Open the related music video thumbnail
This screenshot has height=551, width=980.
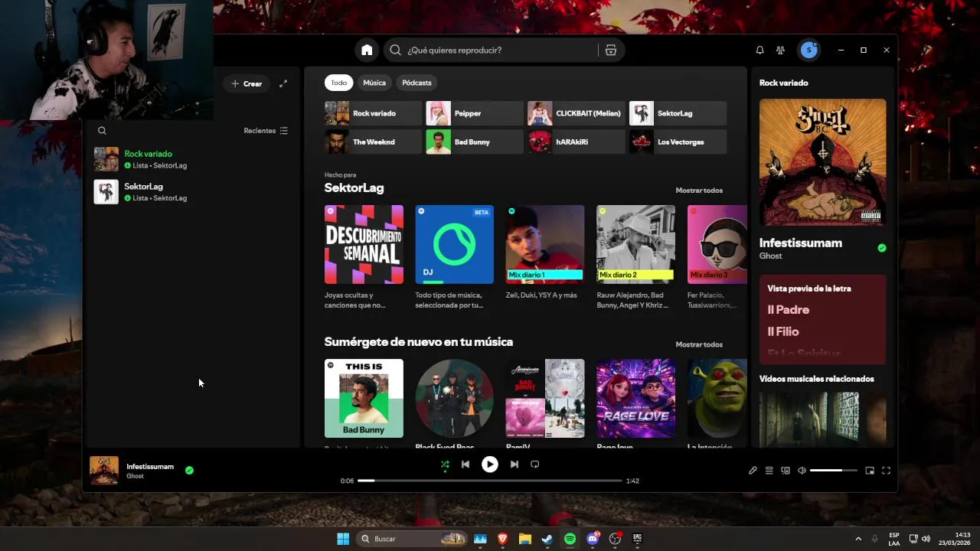tap(822, 419)
